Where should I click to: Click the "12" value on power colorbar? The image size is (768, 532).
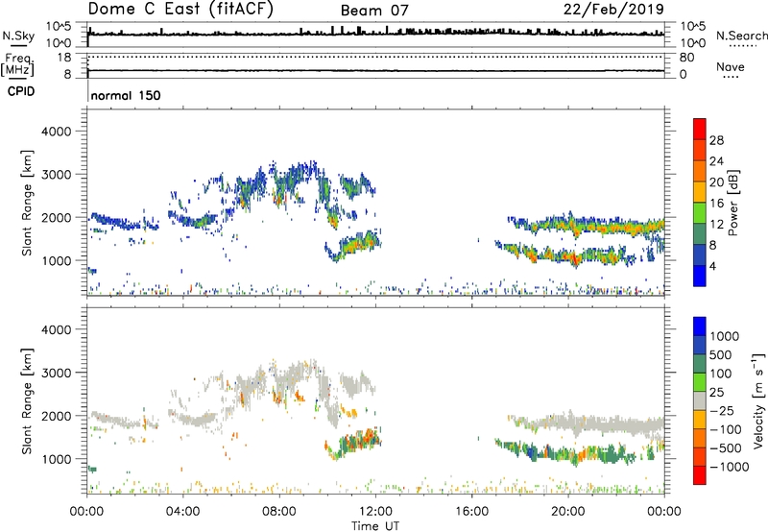click(716, 225)
